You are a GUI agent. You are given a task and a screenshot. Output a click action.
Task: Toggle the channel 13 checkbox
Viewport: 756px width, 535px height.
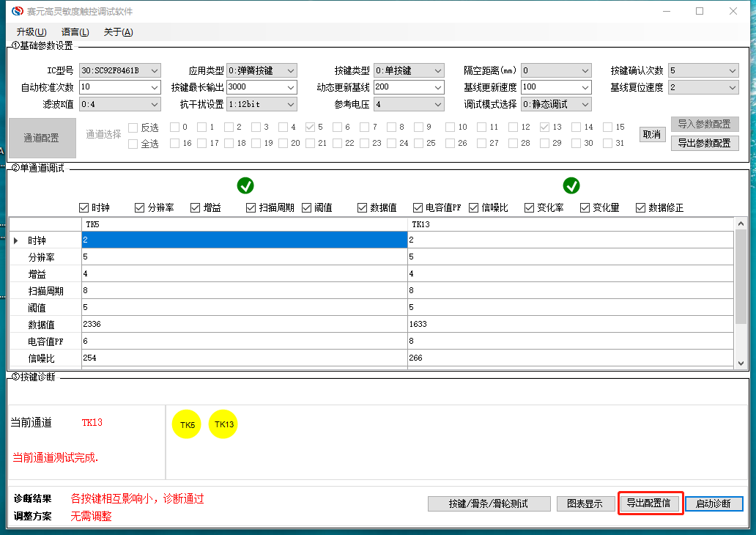tap(544, 127)
